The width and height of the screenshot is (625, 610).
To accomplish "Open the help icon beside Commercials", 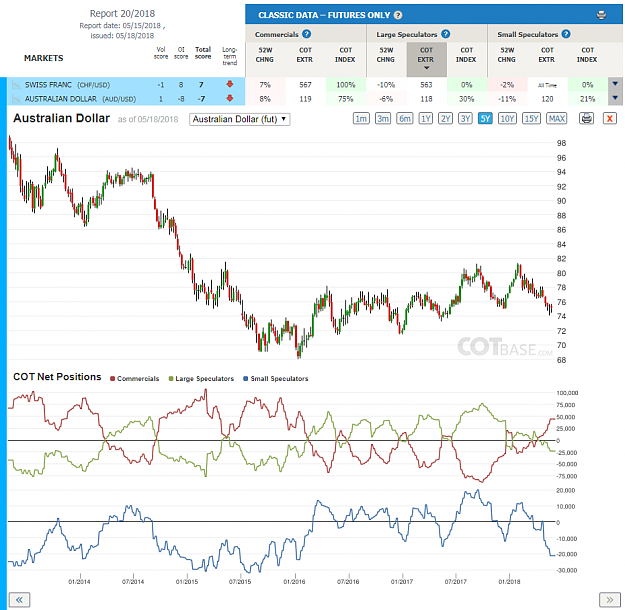I will [306, 34].
